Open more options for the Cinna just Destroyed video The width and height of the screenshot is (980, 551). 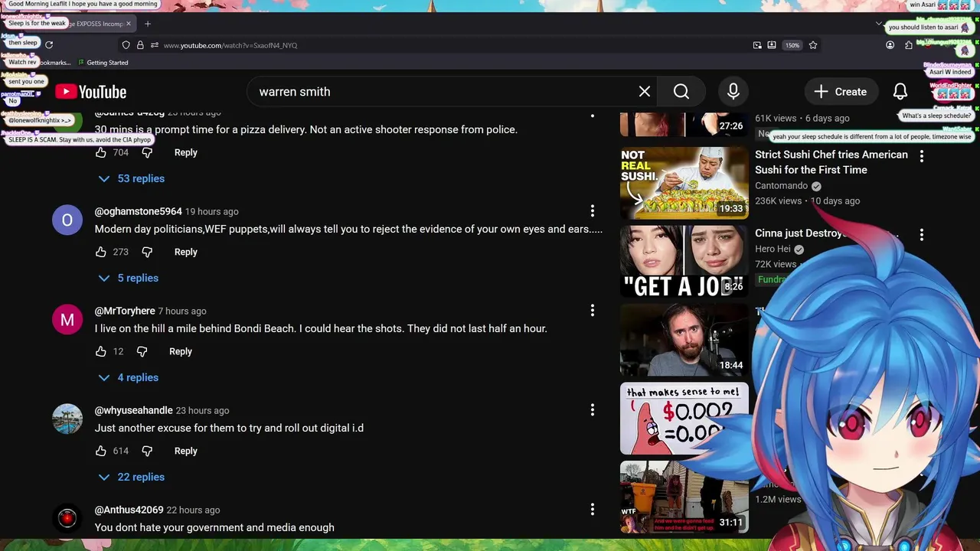[922, 234]
